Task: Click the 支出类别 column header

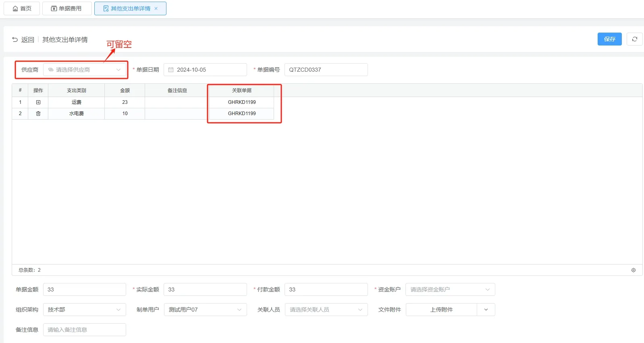Action: coord(77,91)
